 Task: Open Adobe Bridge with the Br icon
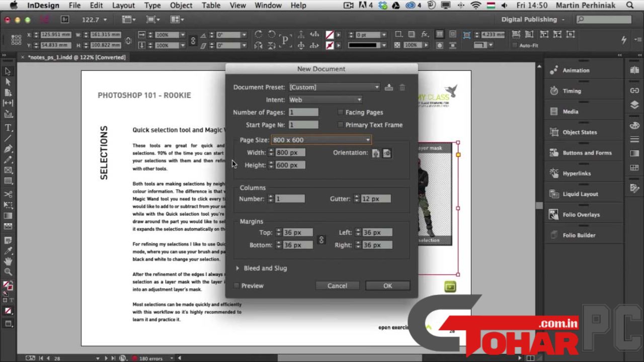pyautogui.click(x=64, y=20)
